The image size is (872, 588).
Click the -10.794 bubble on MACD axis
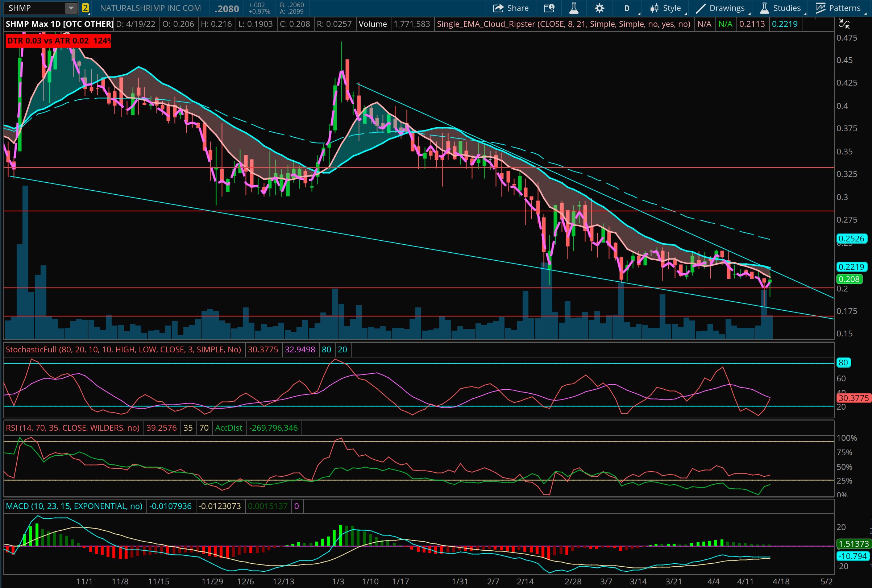click(852, 556)
